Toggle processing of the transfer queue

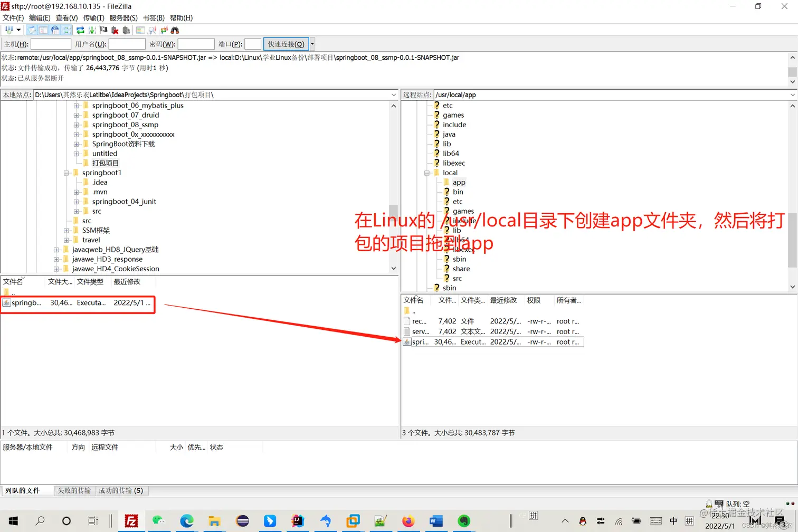[x=92, y=30]
